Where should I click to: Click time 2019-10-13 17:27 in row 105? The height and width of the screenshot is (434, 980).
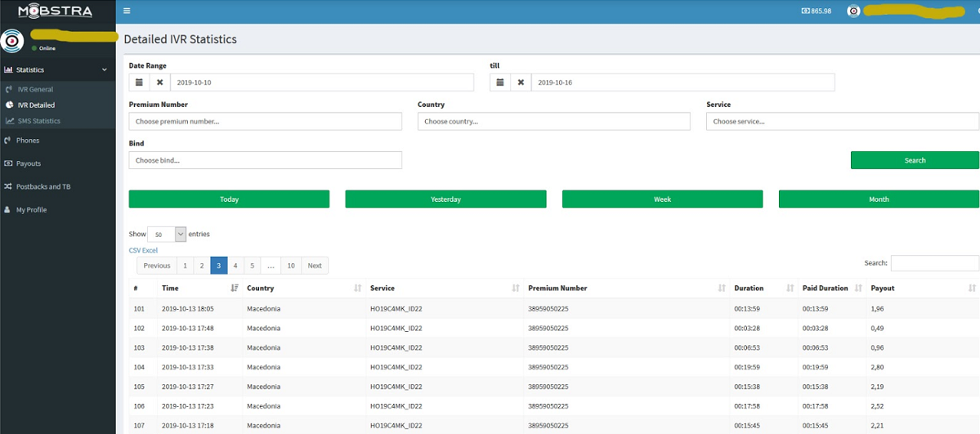(x=187, y=387)
